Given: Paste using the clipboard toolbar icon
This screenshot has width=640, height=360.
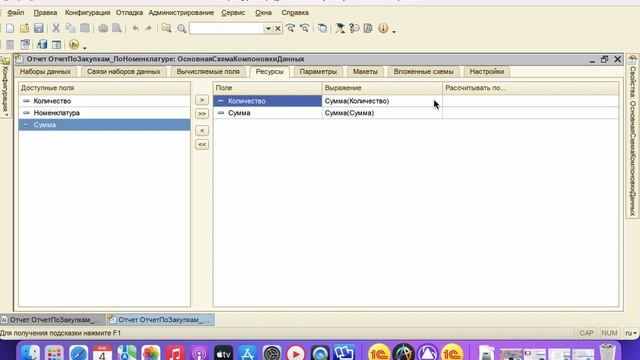Looking at the screenshot, I should (x=85, y=28).
